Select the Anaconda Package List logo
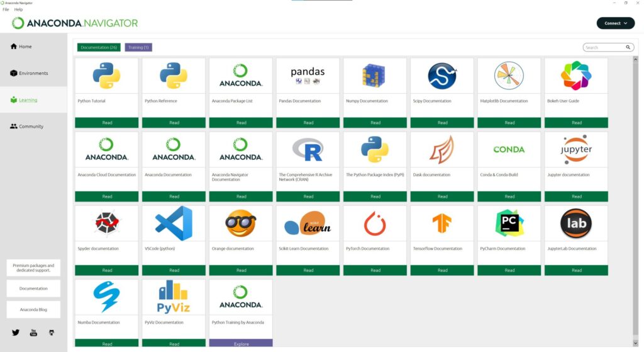 coord(241,76)
